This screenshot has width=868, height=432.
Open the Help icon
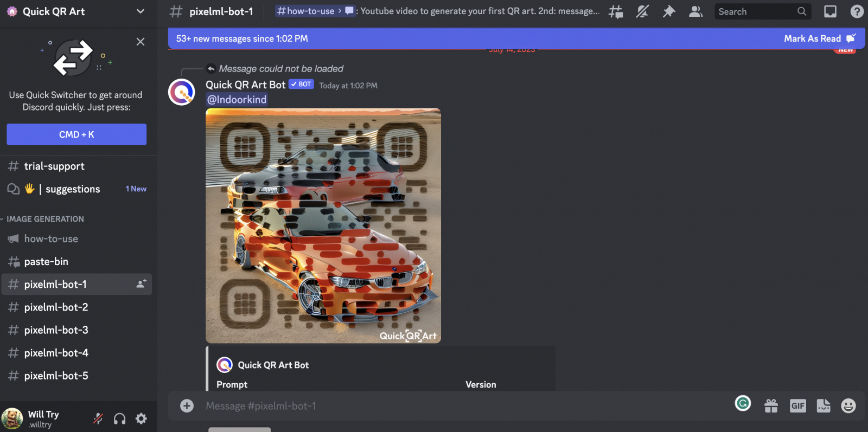click(x=857, y=11)
